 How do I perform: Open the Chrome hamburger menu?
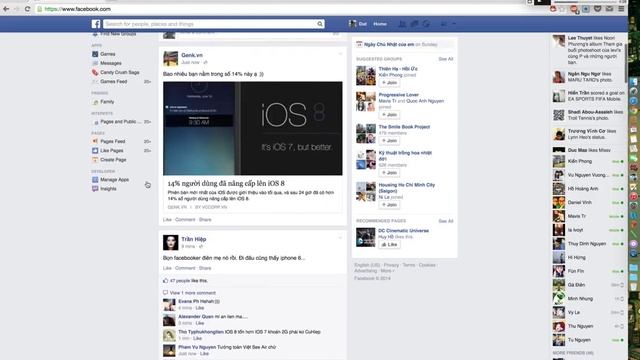[x=621, y=9]
